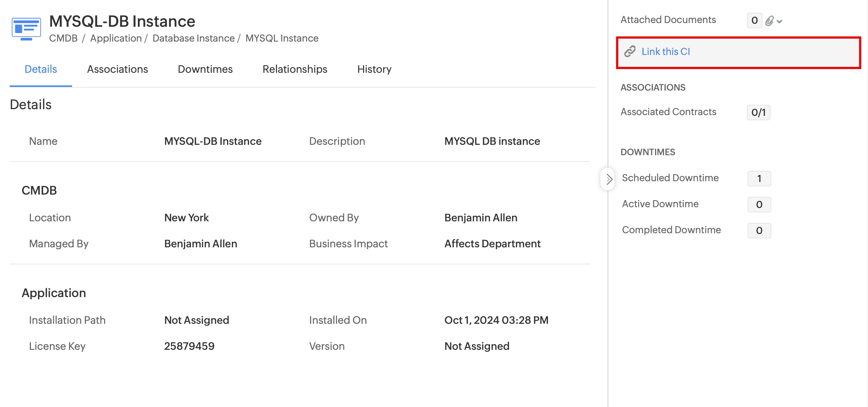
Task: Click Completed Downtime count badge
Action: (x=759, y=231)
